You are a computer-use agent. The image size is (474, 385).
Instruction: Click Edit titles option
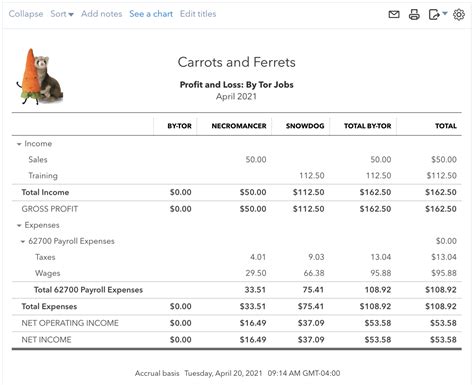(198, 14)
